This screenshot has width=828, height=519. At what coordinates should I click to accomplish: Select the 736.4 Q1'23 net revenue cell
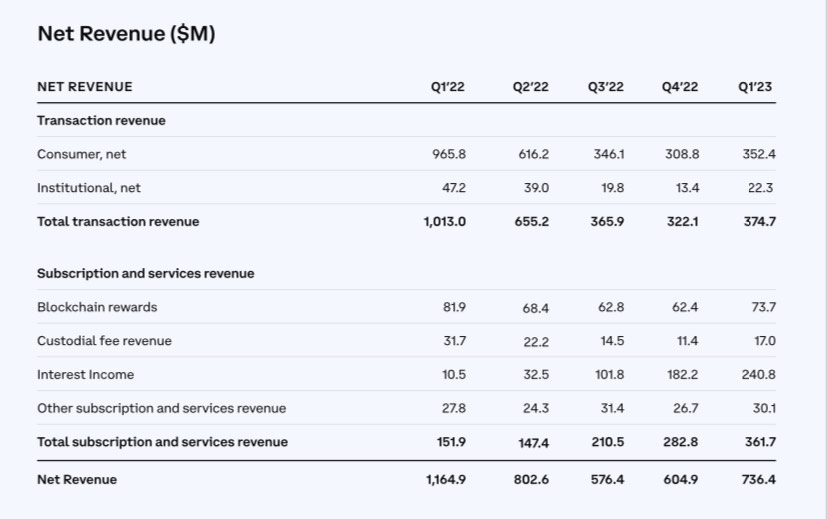(757, 479)
